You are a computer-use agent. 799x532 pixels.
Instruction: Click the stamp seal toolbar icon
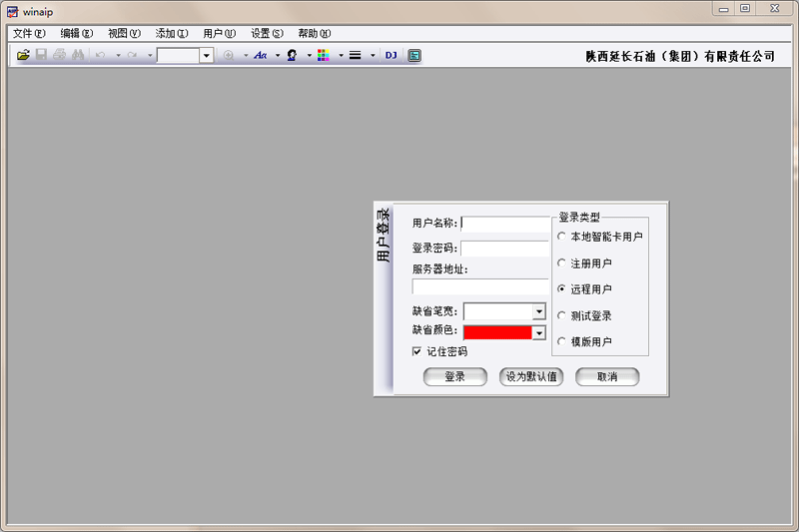tap(292, 56)
